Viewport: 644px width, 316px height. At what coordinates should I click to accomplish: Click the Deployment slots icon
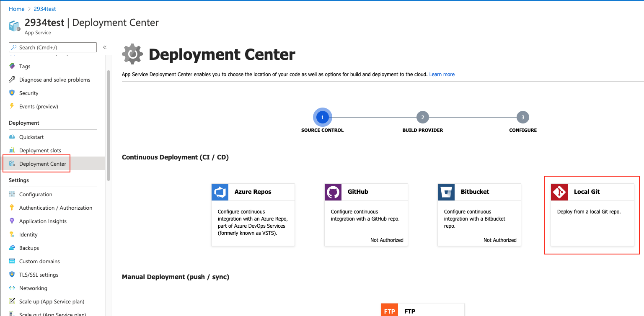pyautogui.click(x=12, y=150)
